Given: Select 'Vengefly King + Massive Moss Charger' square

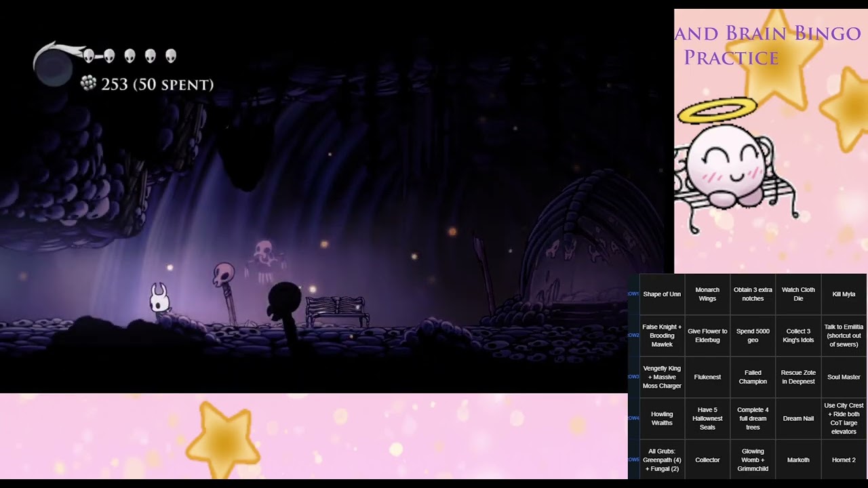Looking at the screenshot, I should 662,378.
